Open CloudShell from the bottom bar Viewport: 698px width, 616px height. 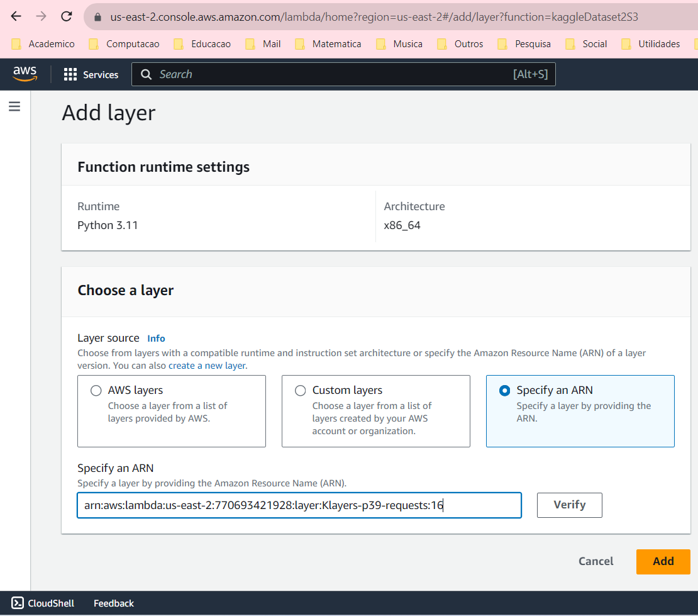click(x=43, y=603)
